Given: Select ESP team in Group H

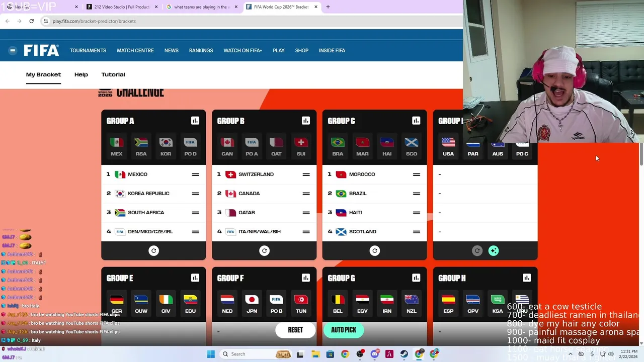Looking at the screenshot, I should click(x=448, y=304).
